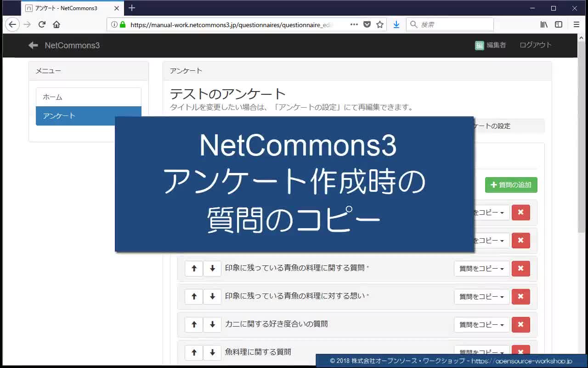
Task: Open a new tab with plus icon
Action: click(x=132, y=8)
